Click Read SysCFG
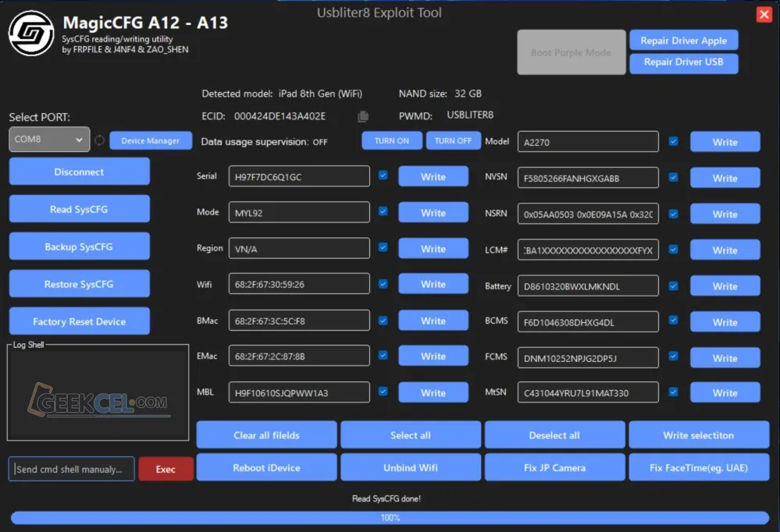The image size is (780, 532). tap(79, 209)
